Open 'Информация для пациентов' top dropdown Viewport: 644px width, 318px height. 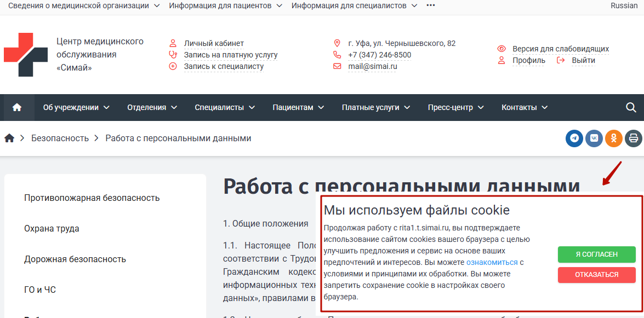[x=225, y=5]
